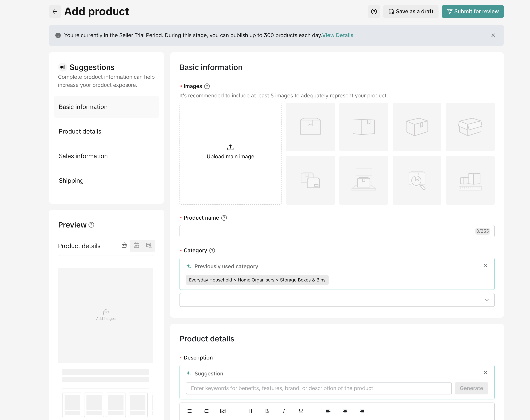Insert an image in the description editor
Image resolution: width=530 pixels, height=420 pixels.
point(223,411)
